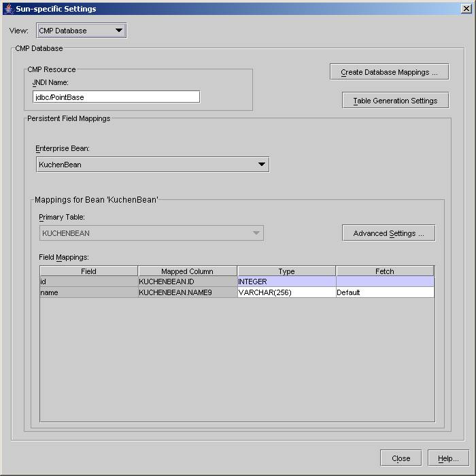Image resolution: width=476 pixels, height=476 pixels.
Task: Click the Field column header
Action: tap(88, 271)
